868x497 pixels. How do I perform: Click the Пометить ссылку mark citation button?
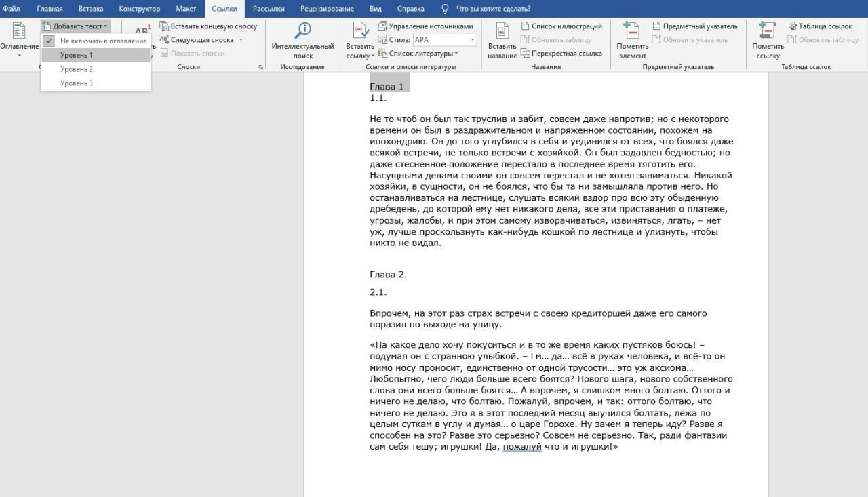[768, 41]
